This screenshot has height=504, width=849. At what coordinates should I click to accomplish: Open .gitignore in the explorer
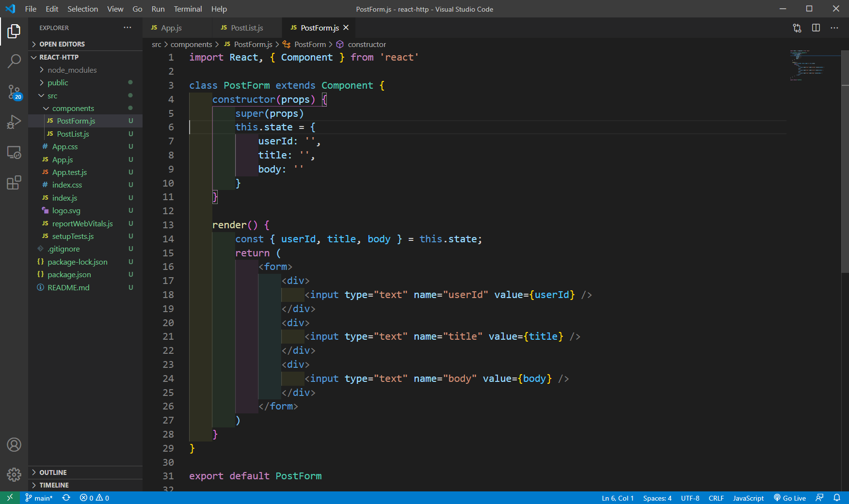(x=85, y=249)
